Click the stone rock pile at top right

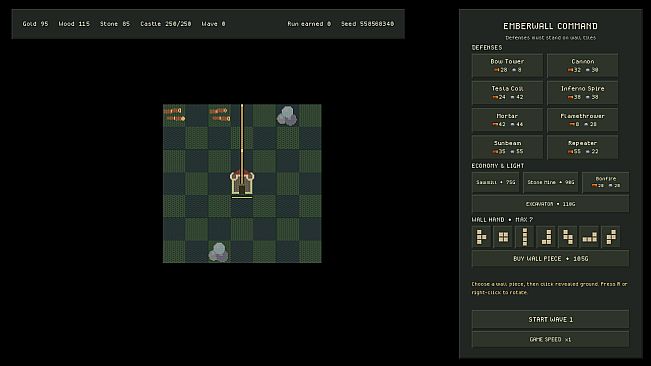(287, 116)
